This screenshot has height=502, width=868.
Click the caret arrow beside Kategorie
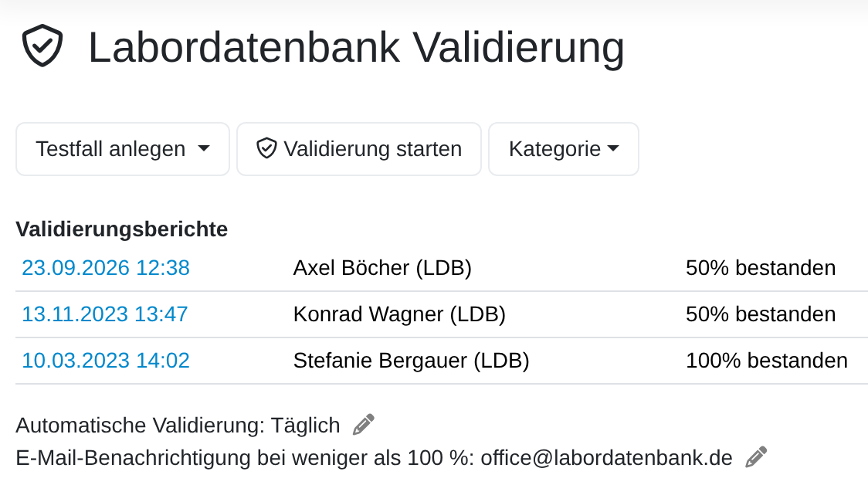click(613, 148)
